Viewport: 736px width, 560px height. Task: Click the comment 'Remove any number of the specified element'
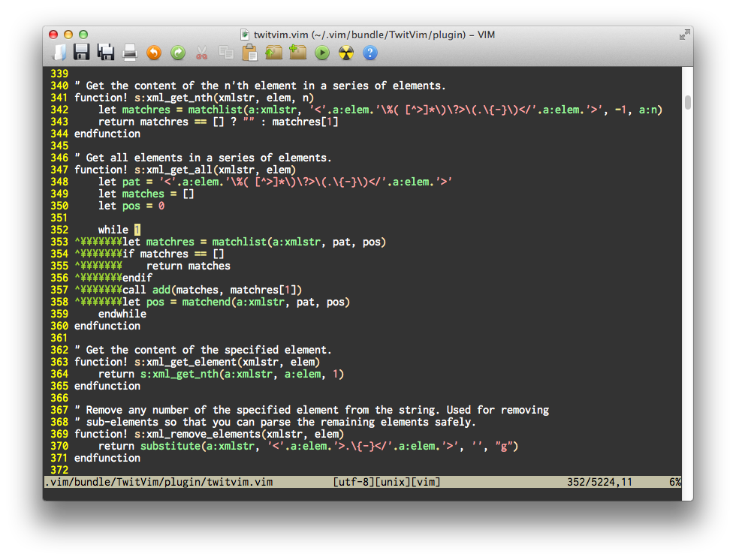312,410
